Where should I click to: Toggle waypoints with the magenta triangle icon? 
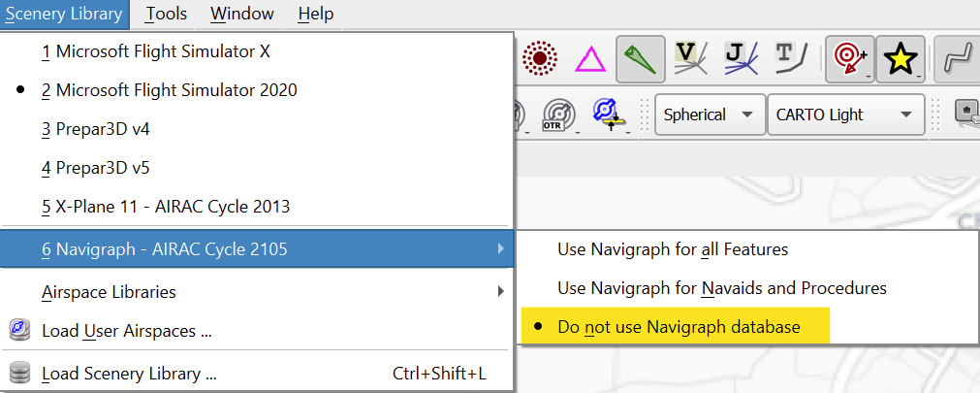tap(590, 60)
